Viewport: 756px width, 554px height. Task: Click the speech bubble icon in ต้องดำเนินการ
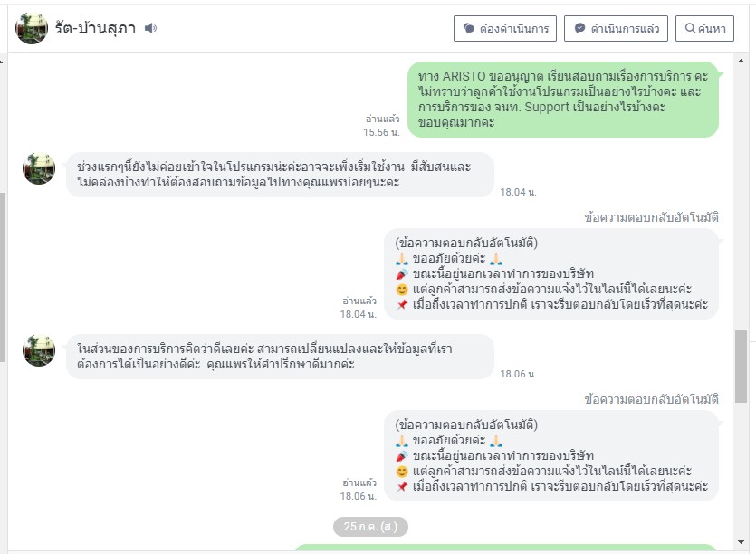tap(469, 28)
